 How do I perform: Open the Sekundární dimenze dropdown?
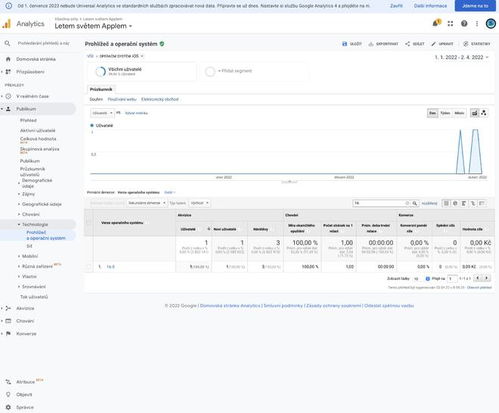(x=147, y=203)
